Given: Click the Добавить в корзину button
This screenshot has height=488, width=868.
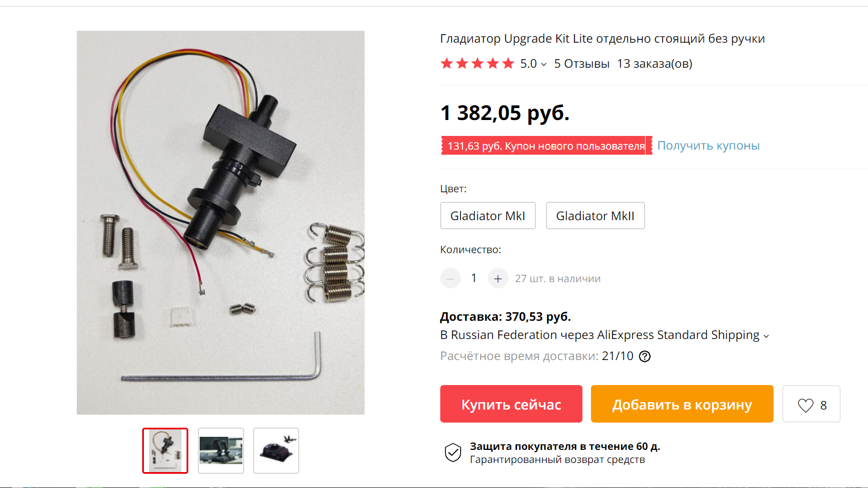Looking at the screenshot, I should click(x=682, y=404).
